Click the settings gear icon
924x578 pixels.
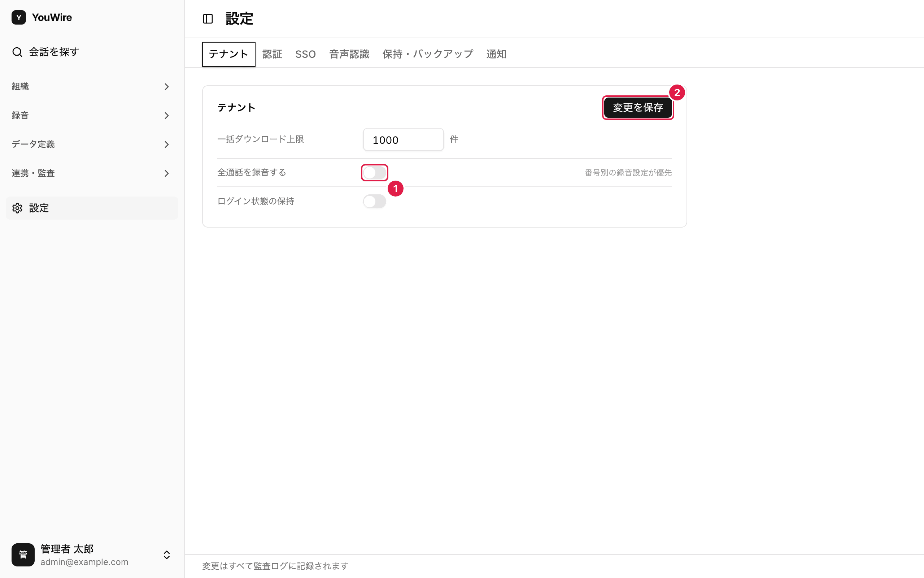[17, 208]
